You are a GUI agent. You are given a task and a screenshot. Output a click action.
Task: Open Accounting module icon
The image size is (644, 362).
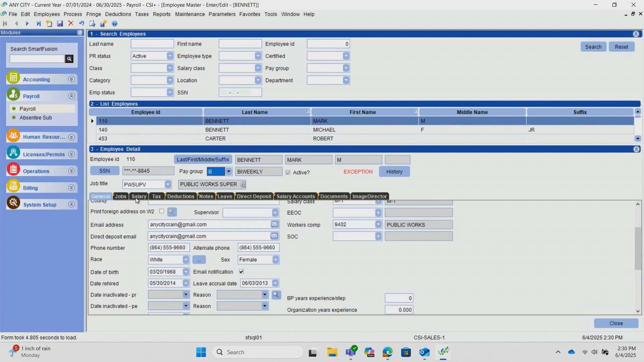click(13, 79)
